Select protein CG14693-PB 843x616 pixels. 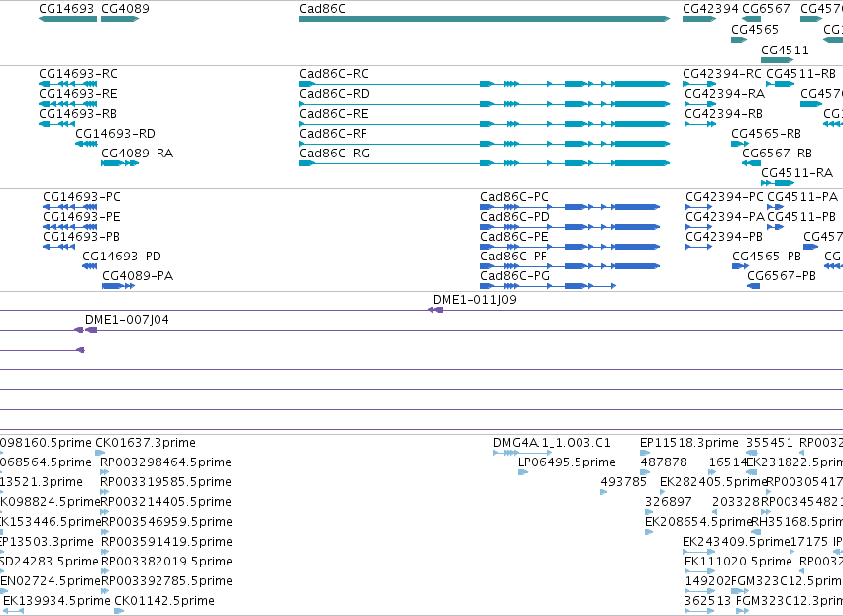(x=59, y=247)
